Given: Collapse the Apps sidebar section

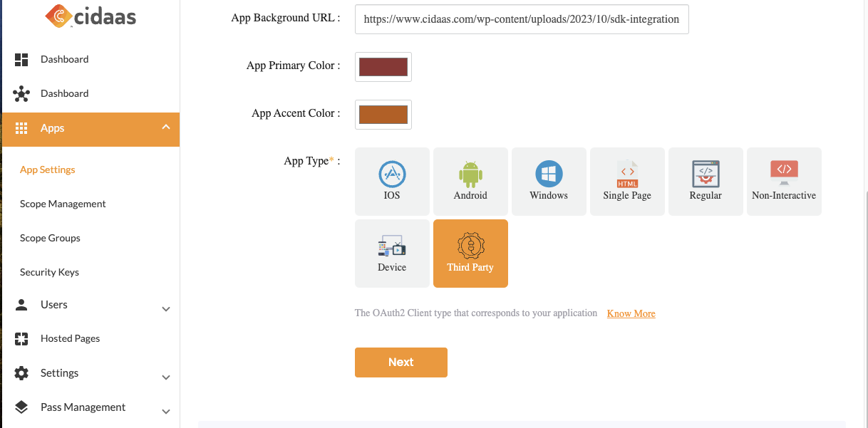Looking at the screenshot, I should [x=165, y=128].
